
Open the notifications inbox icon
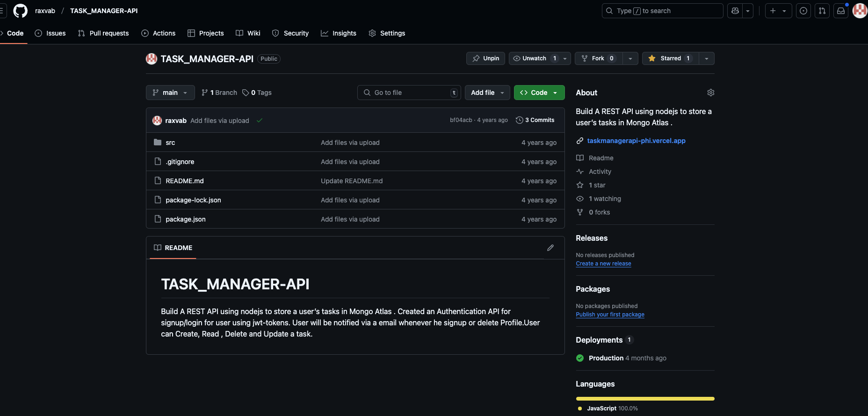pyautogui.click(x=841, y=11)
